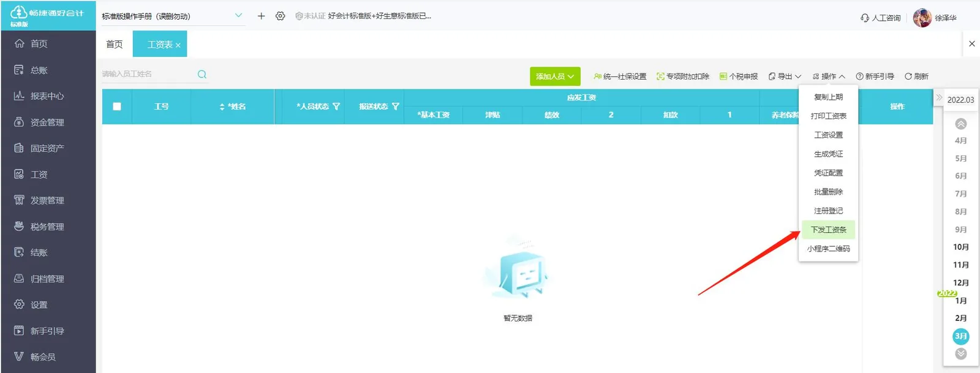
Task: Select 4月 in month list
Action: click(x=960, y=140)
